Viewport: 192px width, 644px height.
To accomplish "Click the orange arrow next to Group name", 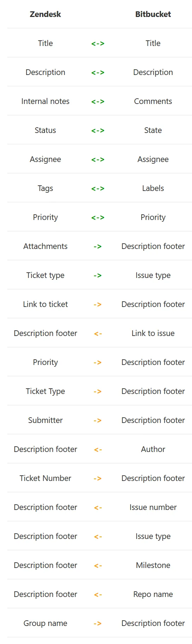I will (98, 623).
